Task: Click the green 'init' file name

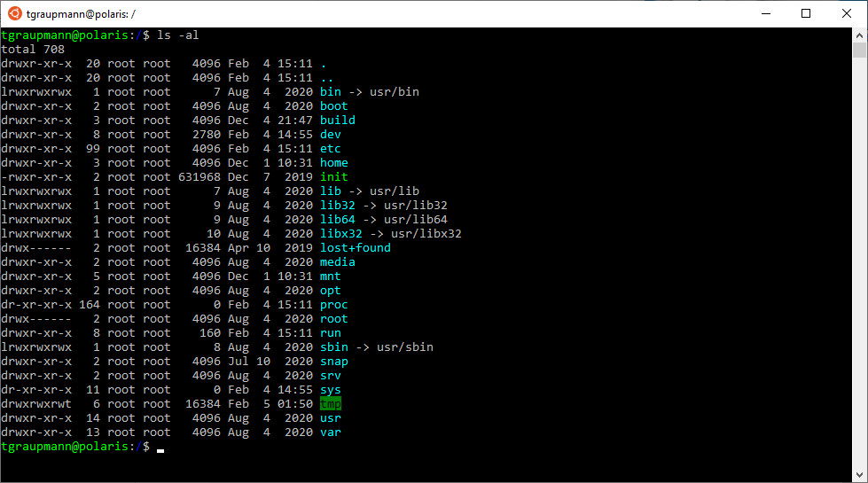Action: coord(333,177)
